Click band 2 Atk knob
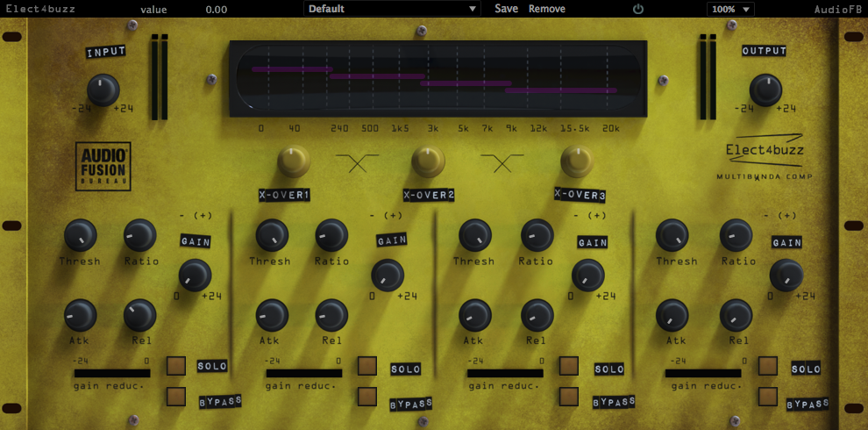The height and width of the screenshot is (430, 868). pyautogui.click(x=272, y=315)
